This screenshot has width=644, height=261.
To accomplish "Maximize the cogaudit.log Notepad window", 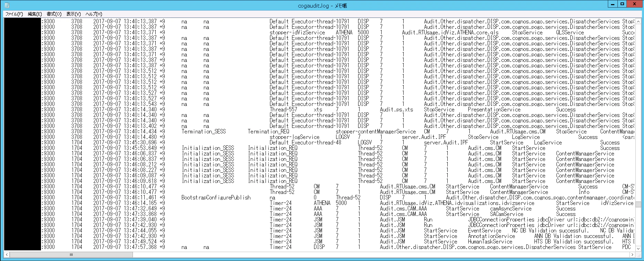I will coord(622,4).
